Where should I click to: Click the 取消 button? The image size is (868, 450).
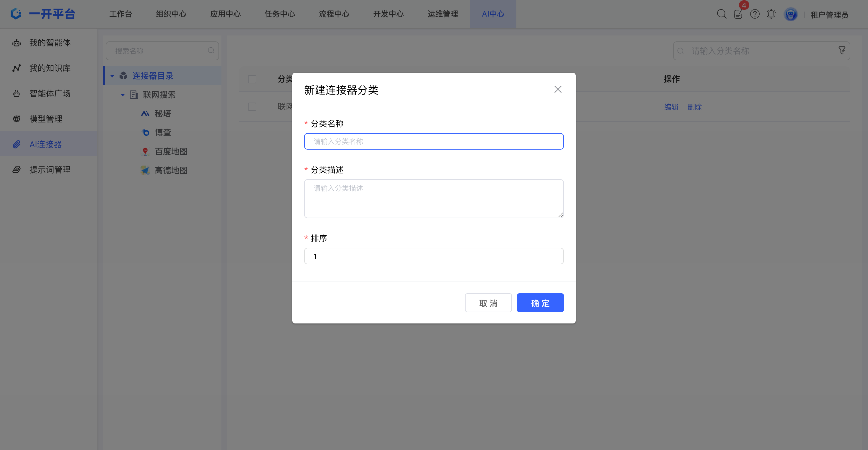click(488, 303)
